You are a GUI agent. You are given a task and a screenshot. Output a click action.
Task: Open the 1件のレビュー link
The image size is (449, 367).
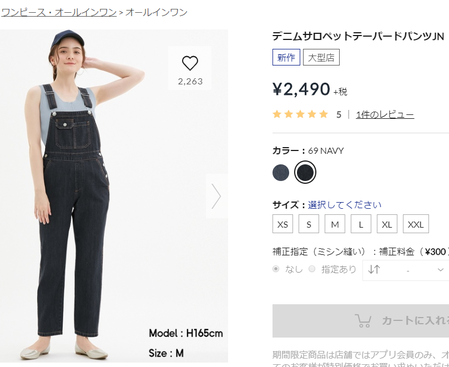[385, 115]
